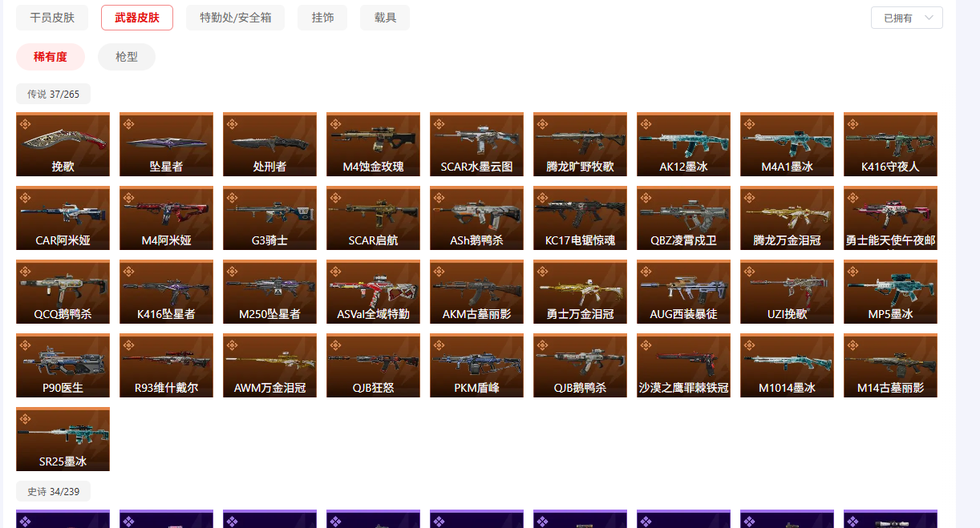Screen dimensions: 980x528
Task: Select the M4阿米娅 skin card
Action: pos(166,218)
